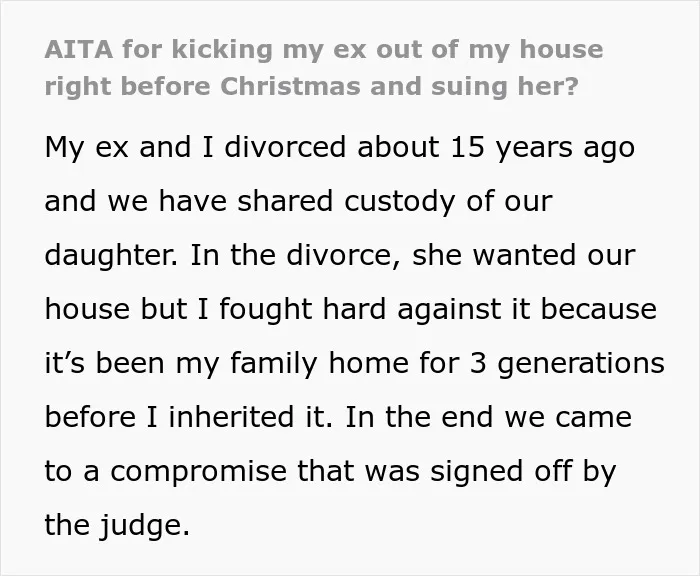This screenshot has height=576, width=700.
Task: Click the phrase 'signed off by'
Action: [523, 472]
